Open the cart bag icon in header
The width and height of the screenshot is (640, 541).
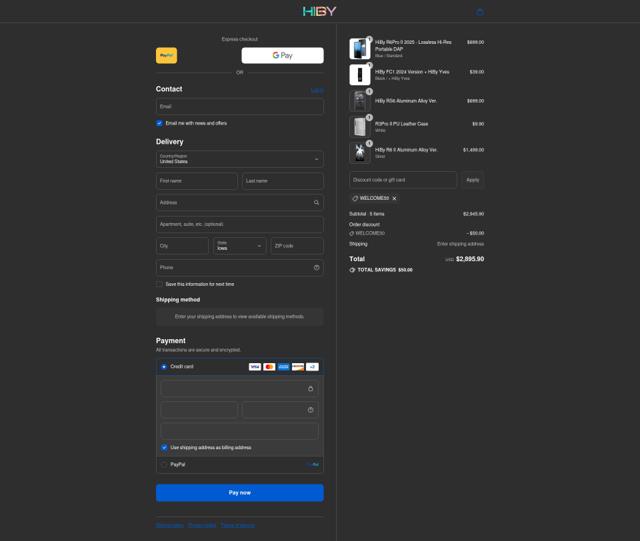[x=480, y=12]
